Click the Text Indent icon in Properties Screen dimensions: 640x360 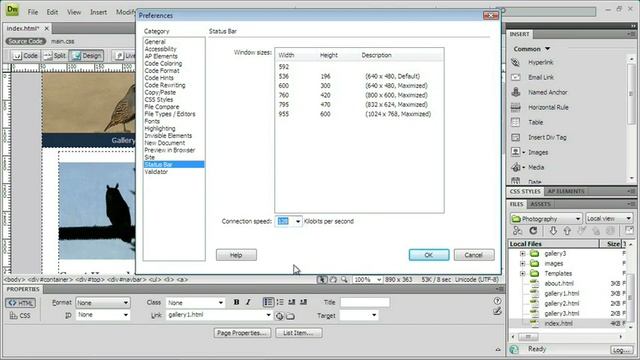click(304, 302)
